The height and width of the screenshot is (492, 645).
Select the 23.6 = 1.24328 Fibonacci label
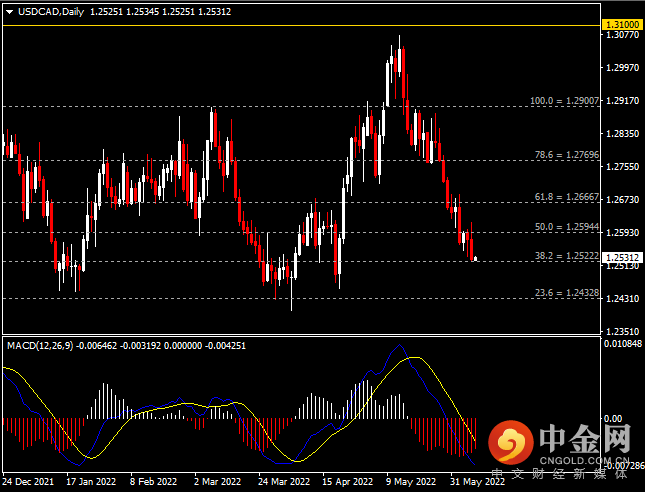(x=567, y=293)
